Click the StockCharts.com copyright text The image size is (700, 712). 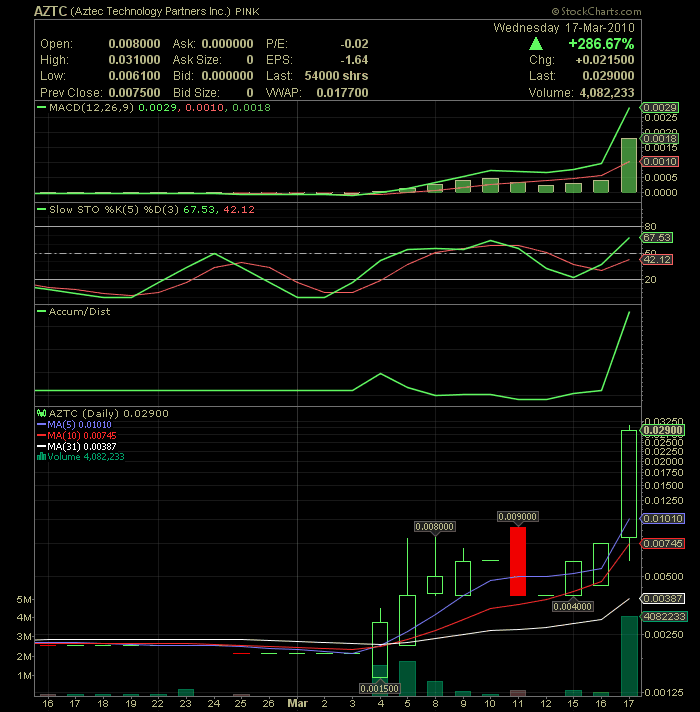[596, 11]
